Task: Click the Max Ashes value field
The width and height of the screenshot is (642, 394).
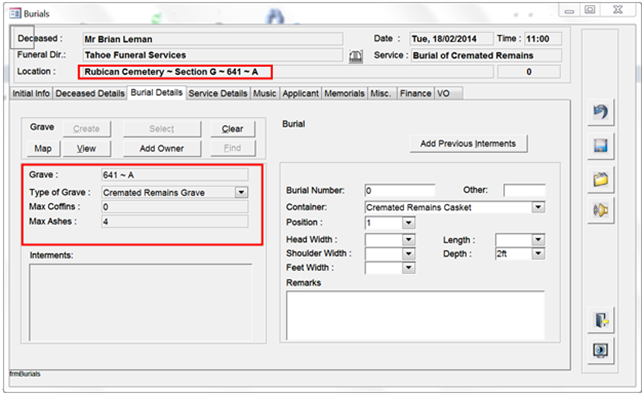Action: click(175, 222)
